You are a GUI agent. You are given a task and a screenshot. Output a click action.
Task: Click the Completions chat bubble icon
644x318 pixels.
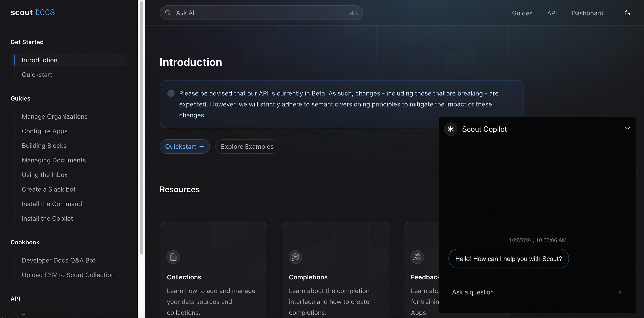(295, 257)
